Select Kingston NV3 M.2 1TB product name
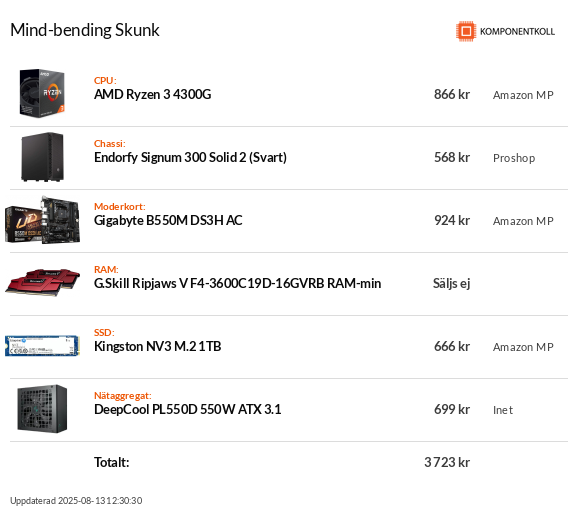577x514 pixels. click(x=157, y=346)
